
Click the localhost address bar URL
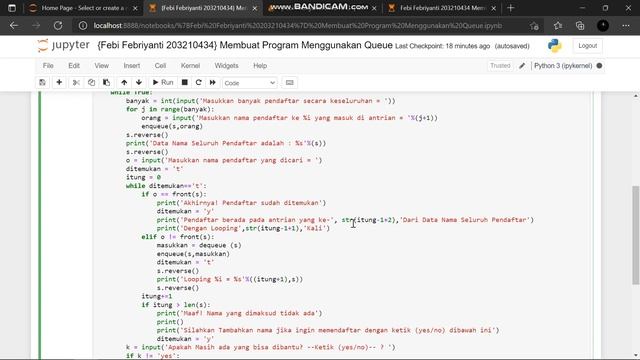click(x=298, y=26)
